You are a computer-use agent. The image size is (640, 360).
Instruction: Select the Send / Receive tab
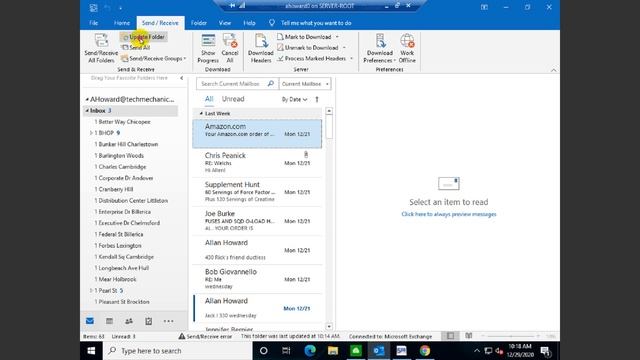tap(160, 23)
